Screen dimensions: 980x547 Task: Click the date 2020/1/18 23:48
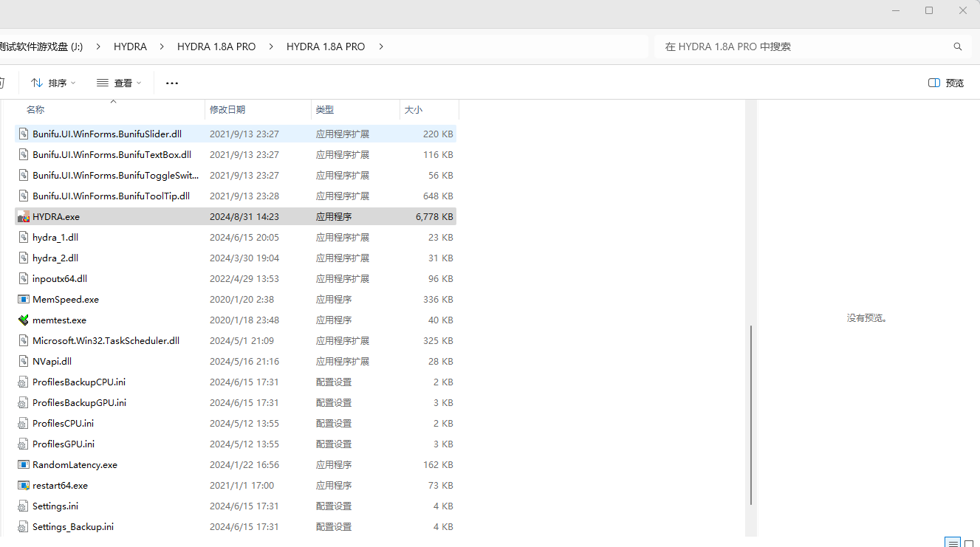(244, 320)
